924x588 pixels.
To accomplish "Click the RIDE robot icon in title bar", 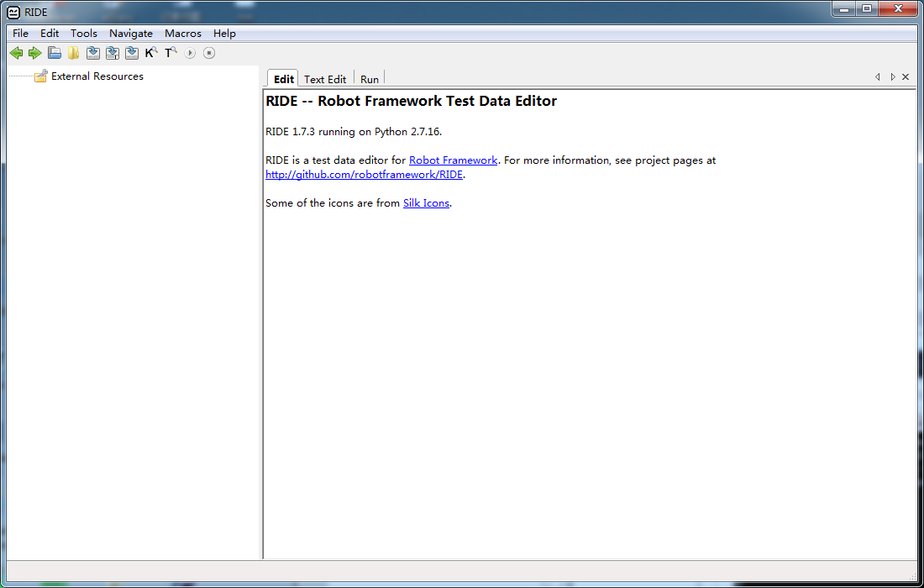I will coord(13,12).
